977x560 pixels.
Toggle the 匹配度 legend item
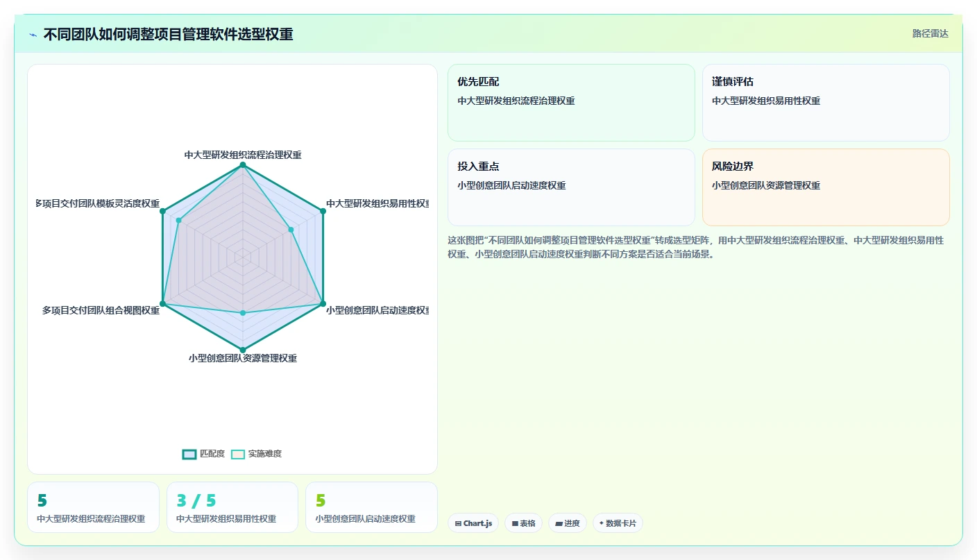(203, 454)
